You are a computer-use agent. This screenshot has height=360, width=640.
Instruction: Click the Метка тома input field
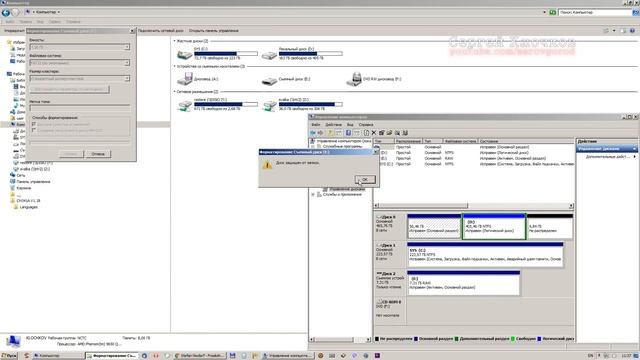tap(80, 108)
